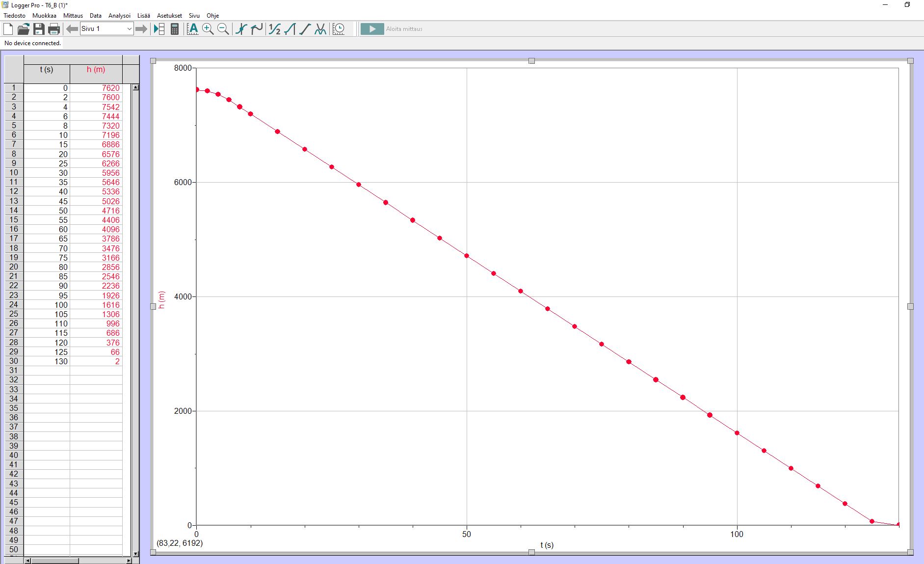
Task: Open a file using the folder icon
Action: [x=23, y=29]
